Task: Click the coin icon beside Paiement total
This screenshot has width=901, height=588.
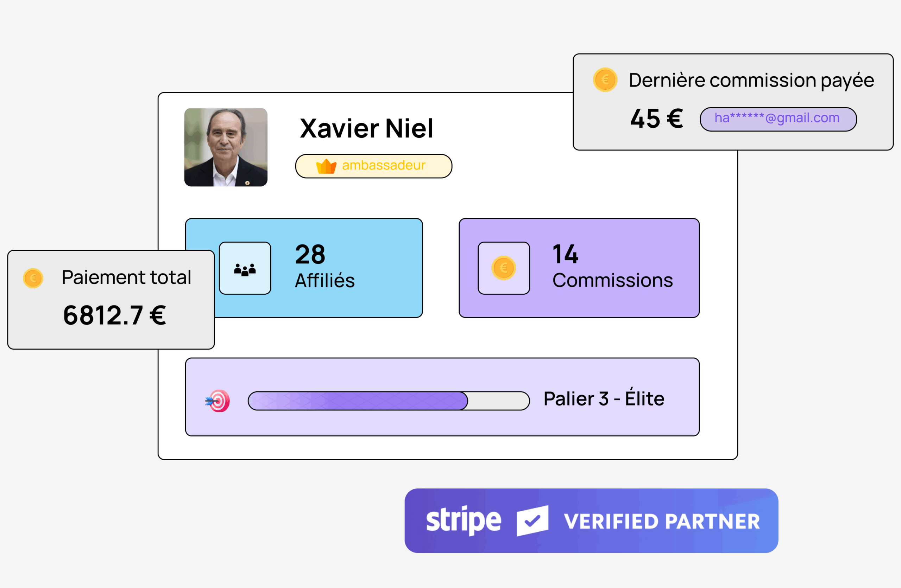Action: (33, 279)
